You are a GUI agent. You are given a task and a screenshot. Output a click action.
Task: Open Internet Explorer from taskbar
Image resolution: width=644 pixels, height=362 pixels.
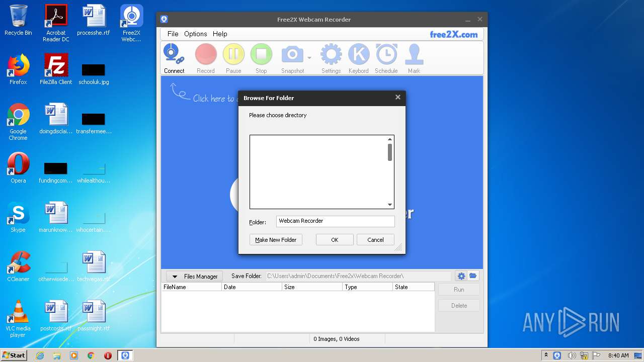tap(40, 355)
